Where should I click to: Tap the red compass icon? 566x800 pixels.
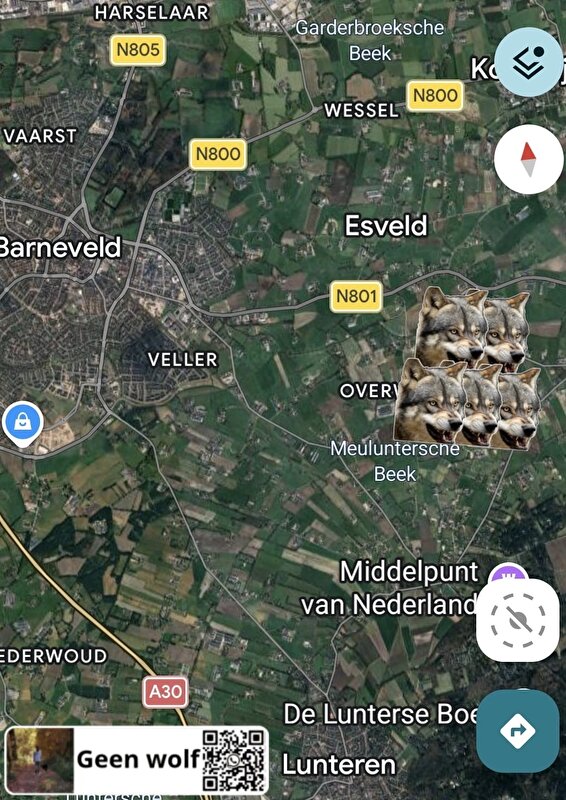coord(529,159)
